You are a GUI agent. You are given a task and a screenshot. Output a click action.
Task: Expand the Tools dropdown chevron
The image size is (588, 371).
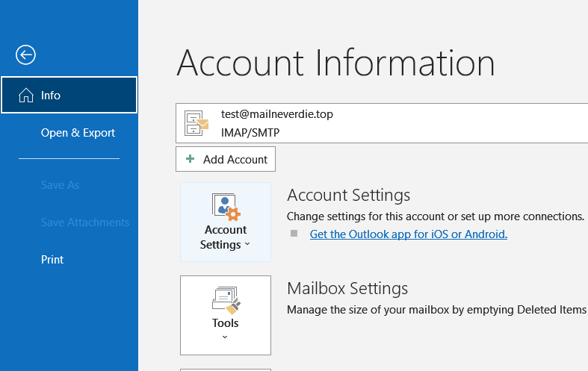(x=225, y=337)
